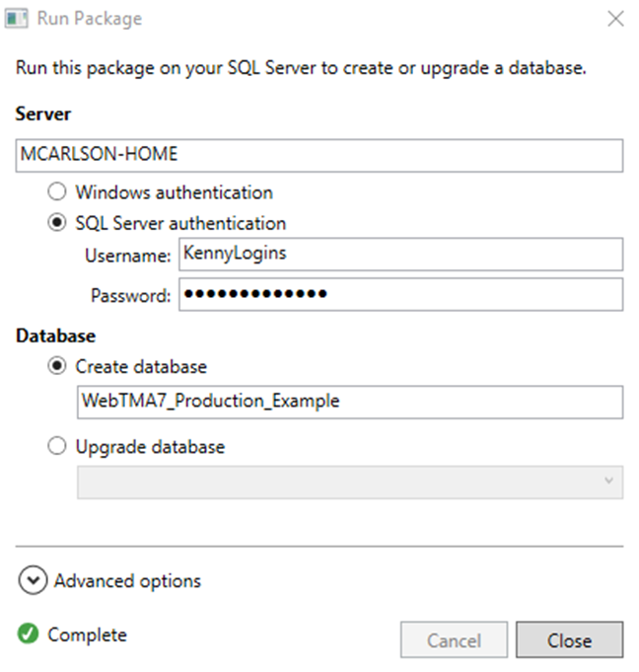Click the Close button at bottom
This screenshot has width=639, height=672.
[569, 640]
